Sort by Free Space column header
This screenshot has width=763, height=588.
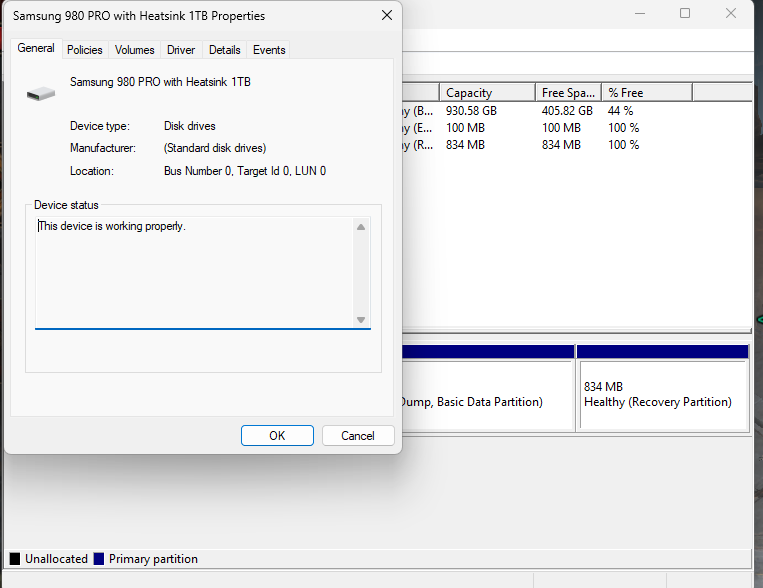coord(568,92)
